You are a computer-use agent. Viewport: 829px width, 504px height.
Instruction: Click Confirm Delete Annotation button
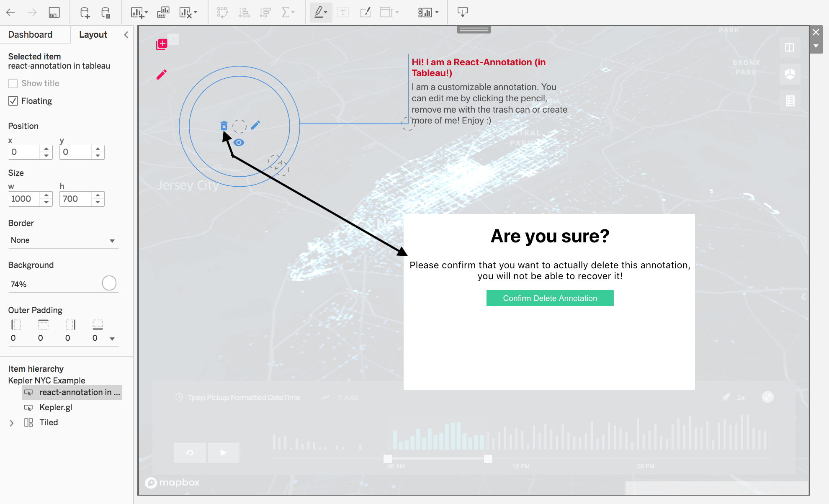pos(549,298)
